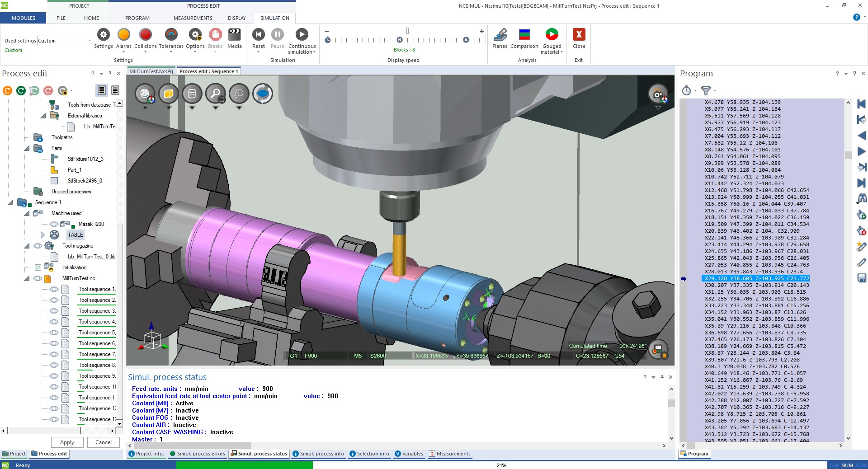
Task: Close the simulation with red X
Action: (579, 35)
